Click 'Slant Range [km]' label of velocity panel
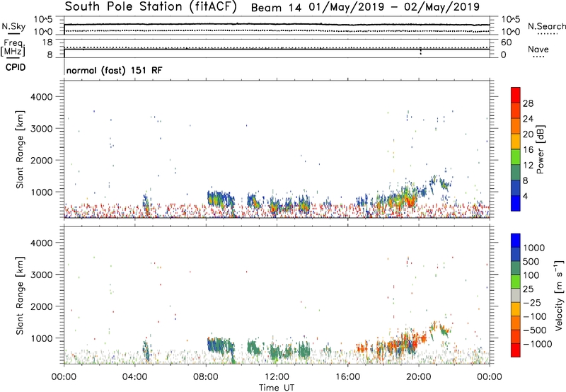The image size is (566, 392). tap(20, 296)
